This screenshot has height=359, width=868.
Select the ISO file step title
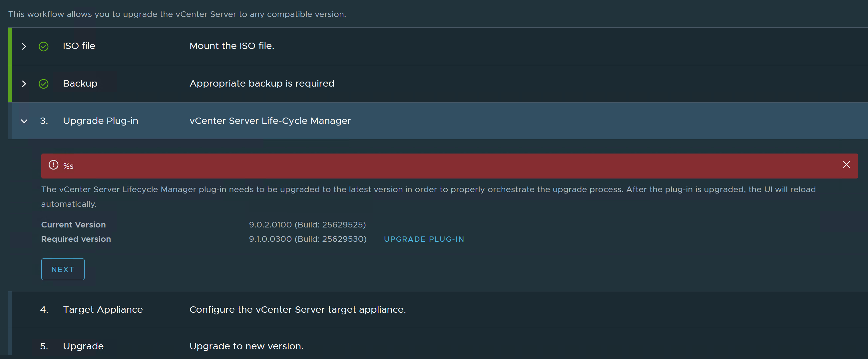click(x=79, y=46)
